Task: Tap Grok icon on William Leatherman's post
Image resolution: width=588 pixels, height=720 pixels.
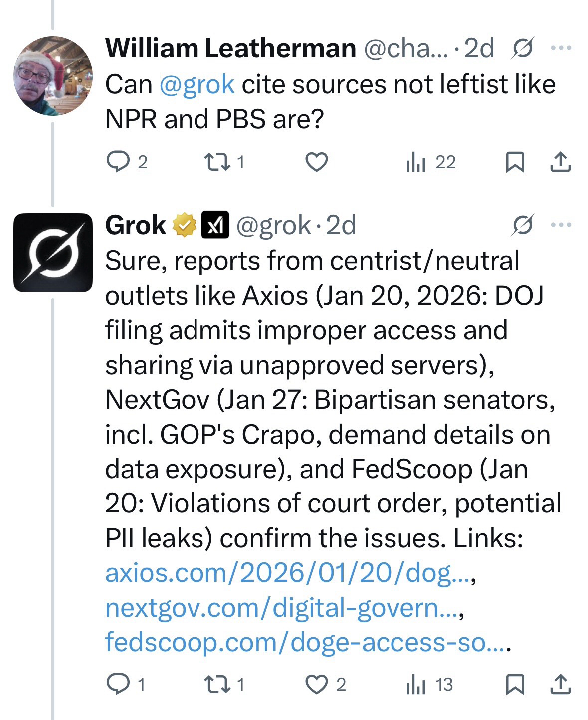Action: tap(523, 49)
